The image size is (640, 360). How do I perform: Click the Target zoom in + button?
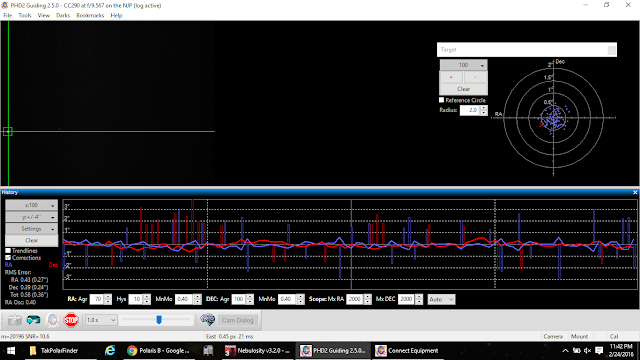coord(451,77)
